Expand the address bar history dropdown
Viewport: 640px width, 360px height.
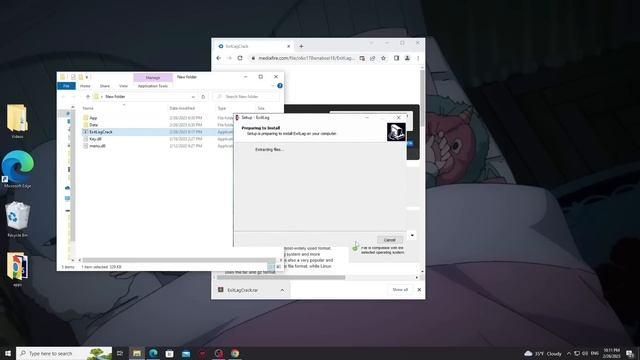coord(193,97)
